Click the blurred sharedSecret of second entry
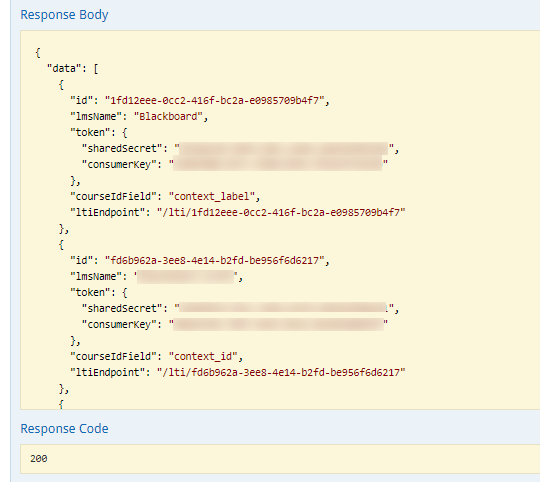540x482 pixels. tap(283, 308)
